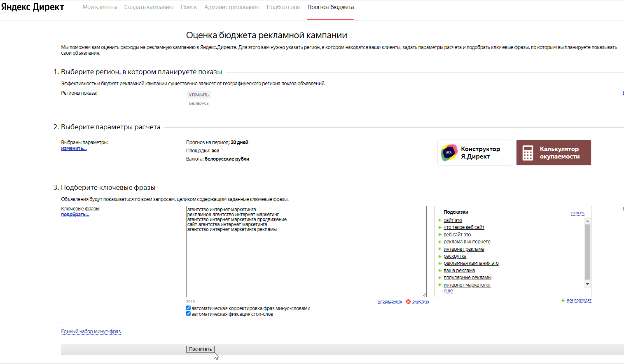The image size is (624, 364).
Task: Add hint реклама в интернете
Action: pos(467,242)
